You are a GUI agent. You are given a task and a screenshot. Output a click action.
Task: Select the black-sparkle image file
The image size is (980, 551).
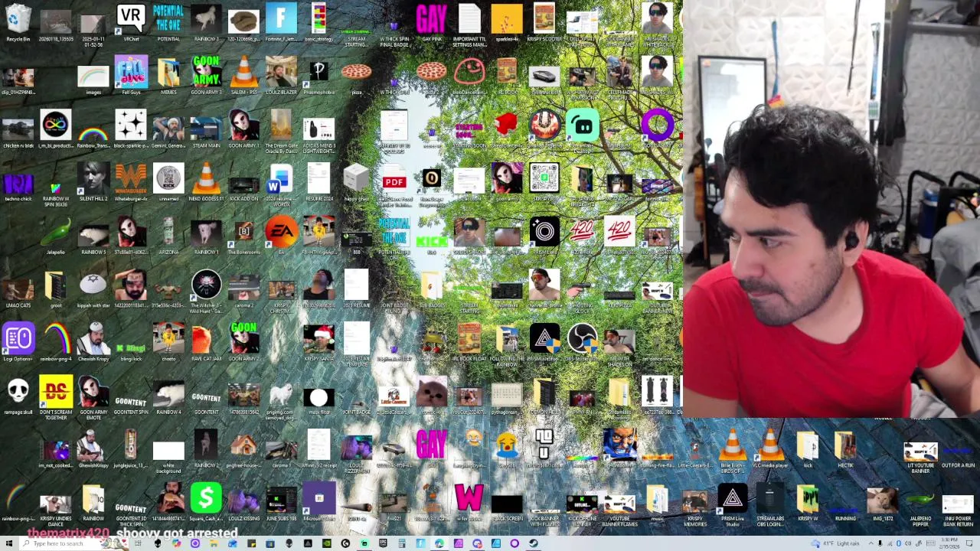coord(131,129)
